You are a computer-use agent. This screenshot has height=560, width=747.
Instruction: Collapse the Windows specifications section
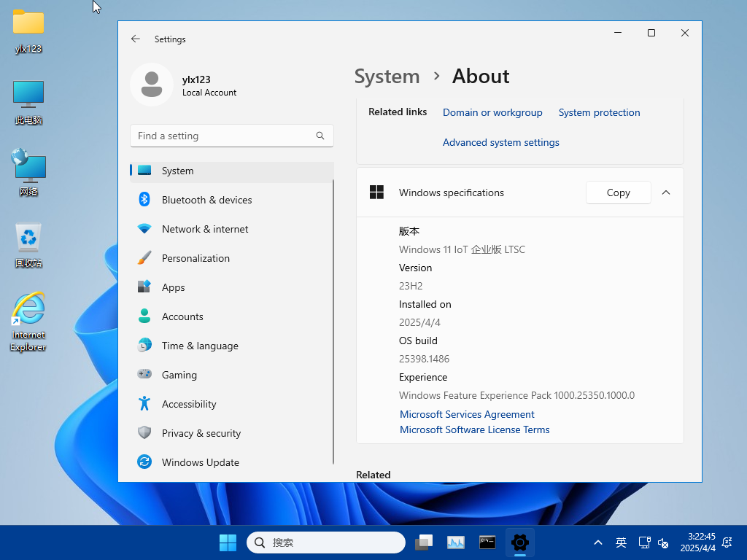click(666, 192)
